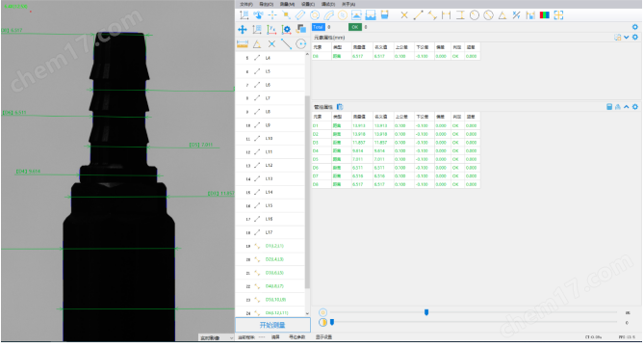Click the clipboard icon beside the results panel title
Screen dimensions: 644x348
pos(340,107)
